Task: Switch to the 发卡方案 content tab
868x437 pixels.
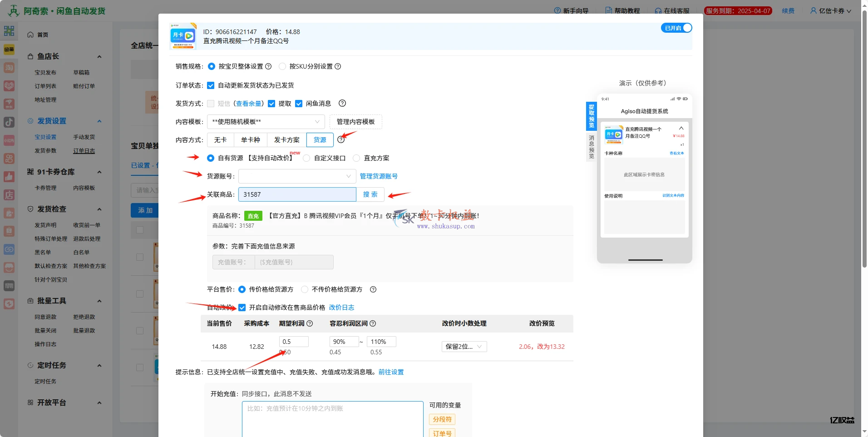Action: [x=287, y=140]
